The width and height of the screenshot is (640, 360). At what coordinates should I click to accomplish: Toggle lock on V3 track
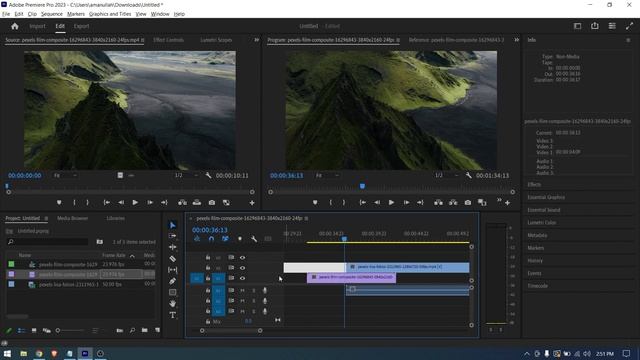click(208, 258)
